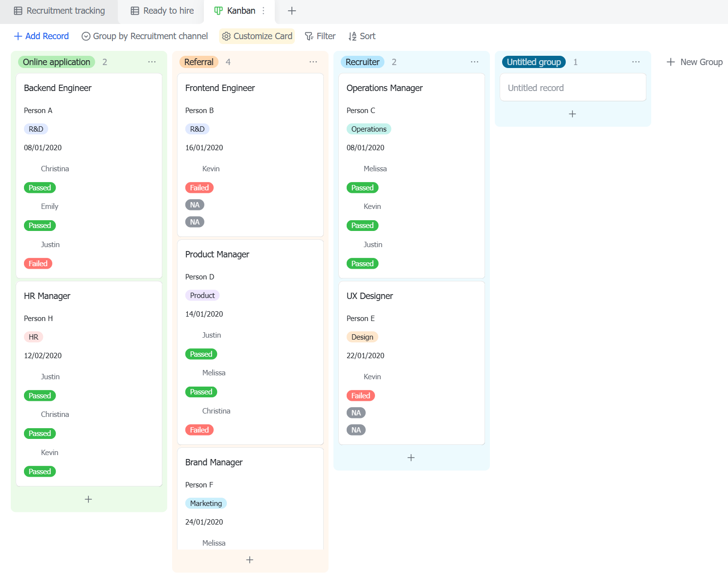Click Person C on Operations Manager card

point(361,111)
